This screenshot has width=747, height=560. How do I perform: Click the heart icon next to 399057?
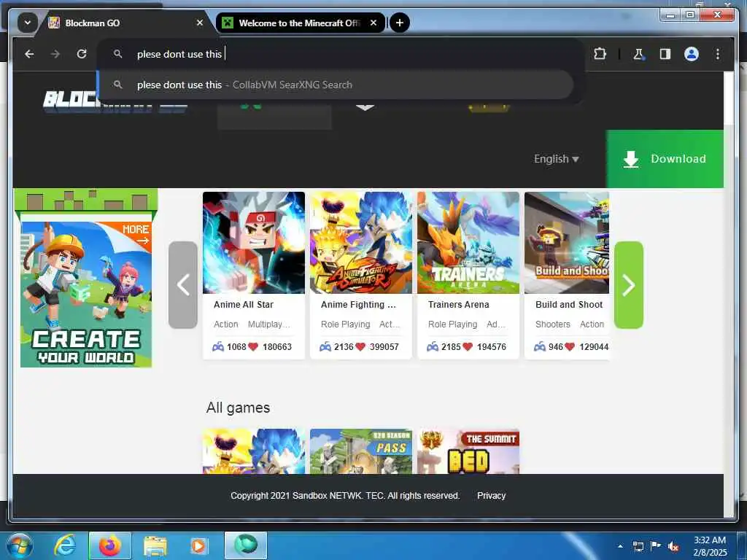pos(360,346)
